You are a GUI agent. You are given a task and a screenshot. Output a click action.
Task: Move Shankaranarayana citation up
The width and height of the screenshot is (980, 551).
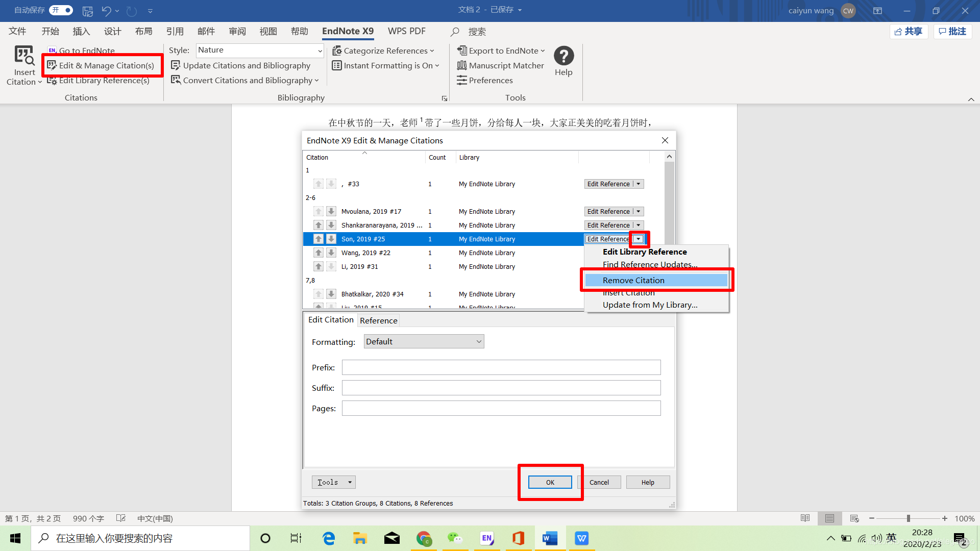tap(318, 225)
